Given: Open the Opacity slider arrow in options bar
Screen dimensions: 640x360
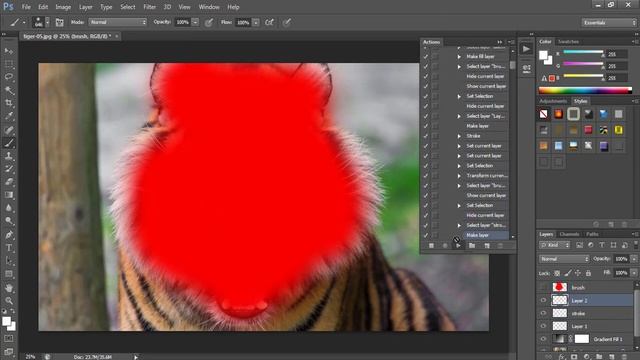Looking at the screenshot, I should [x=195, y=22].
